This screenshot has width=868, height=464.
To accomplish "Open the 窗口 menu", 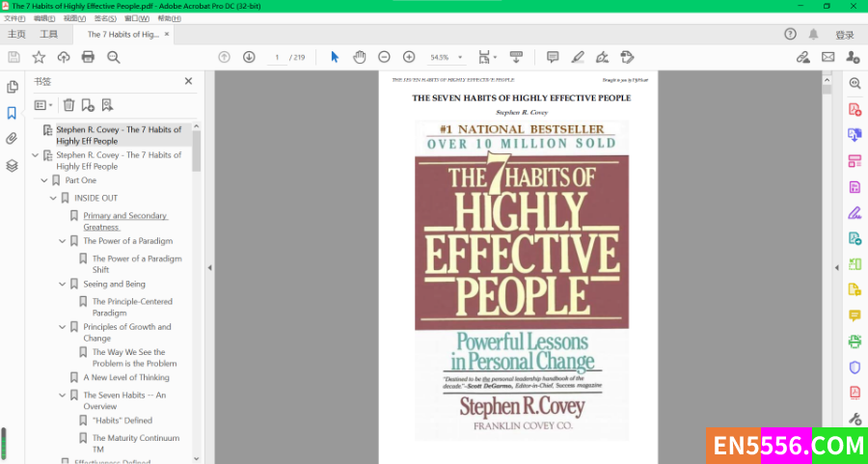I will tap(137, 19).
